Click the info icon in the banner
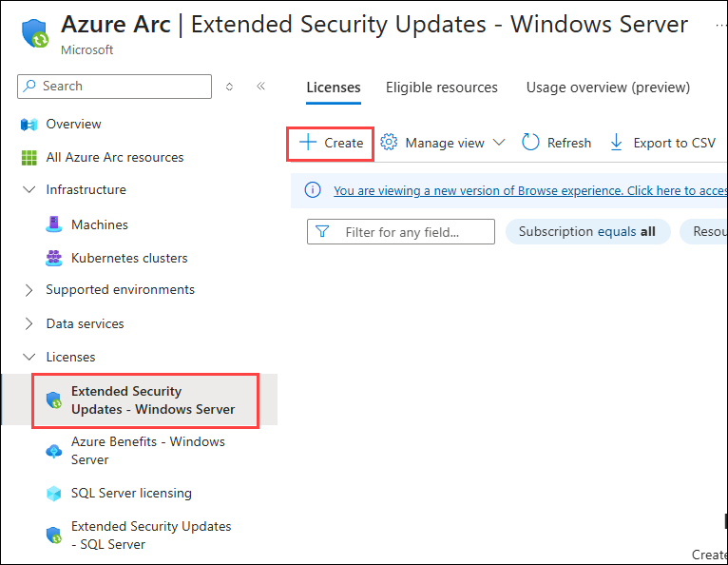 (313, 190)
